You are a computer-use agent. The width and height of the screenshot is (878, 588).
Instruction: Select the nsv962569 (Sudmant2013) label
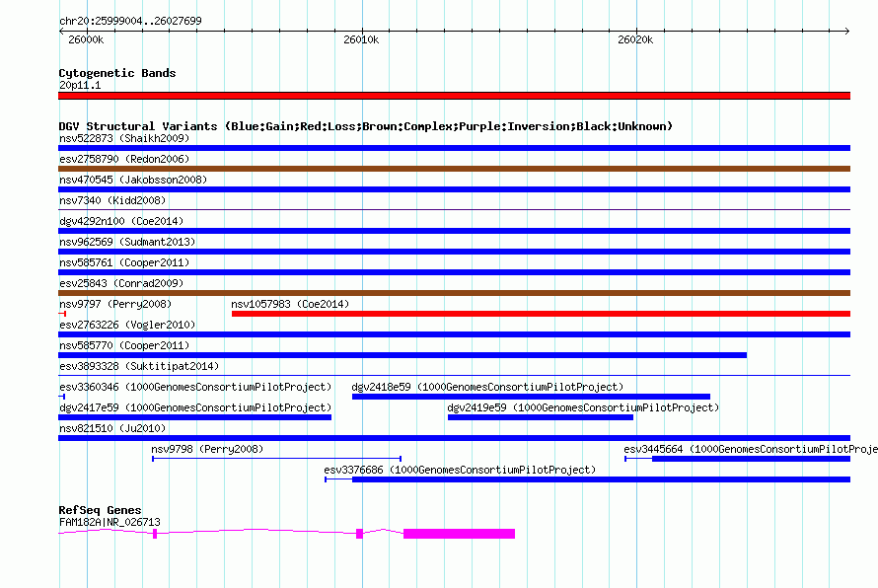point(127,242)
